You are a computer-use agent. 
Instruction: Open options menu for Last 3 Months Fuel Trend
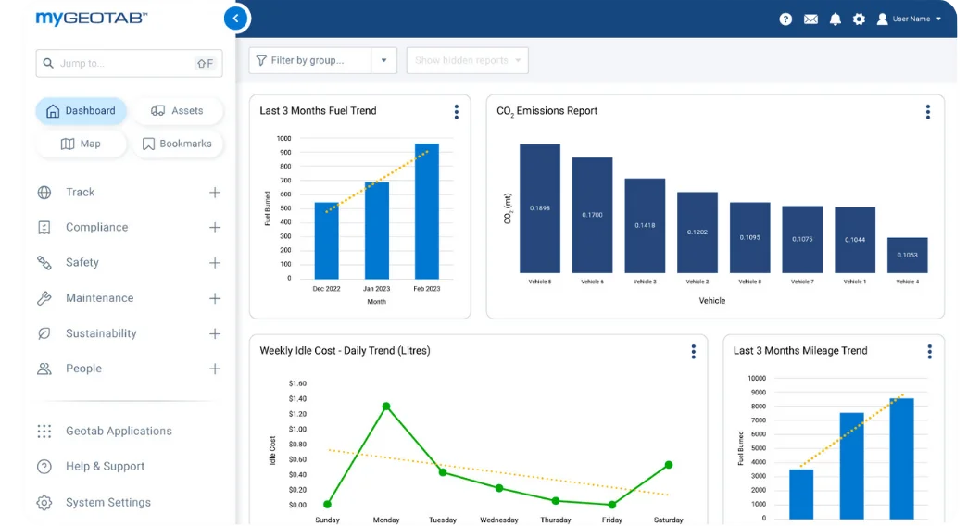[x=456, y=112]
